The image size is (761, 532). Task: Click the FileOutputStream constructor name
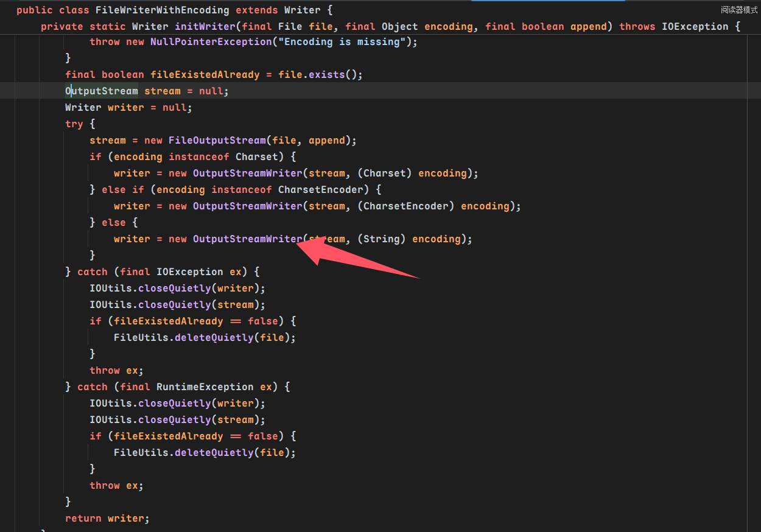click(x=217, y=141)
